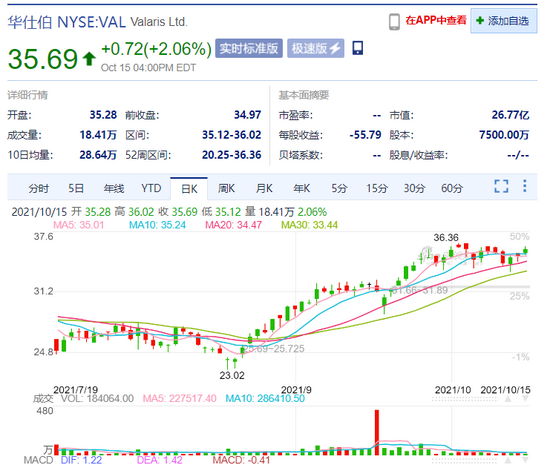The height and width of the screenshot is (465, 550).
Task: Click the 基本面摘要 section heading
Action: pos(304,95)
